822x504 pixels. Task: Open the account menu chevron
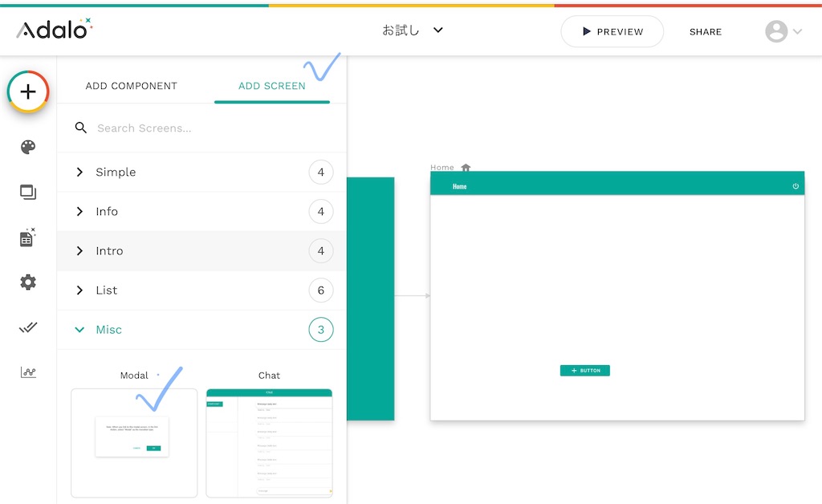tap(797, 31)
